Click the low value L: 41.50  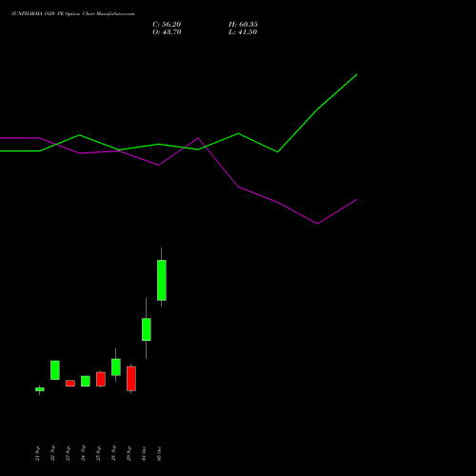pyautogui.click(x=243, y=32)
